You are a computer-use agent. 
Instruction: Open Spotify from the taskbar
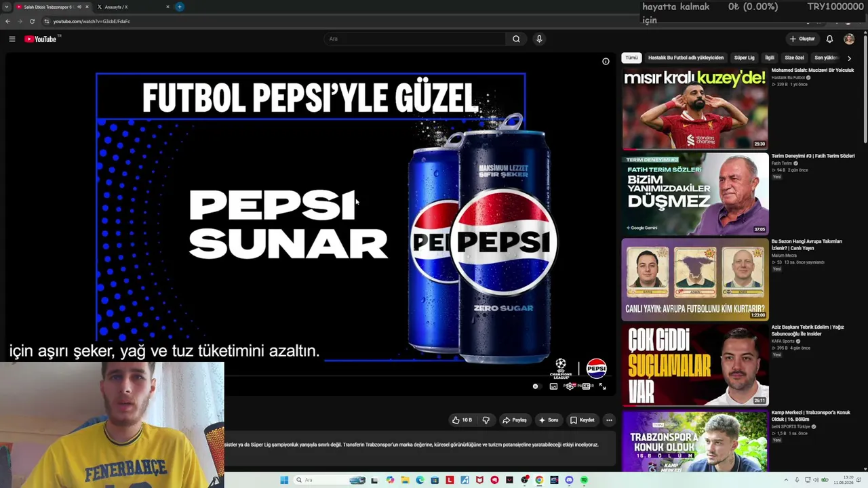pos(584,481)
